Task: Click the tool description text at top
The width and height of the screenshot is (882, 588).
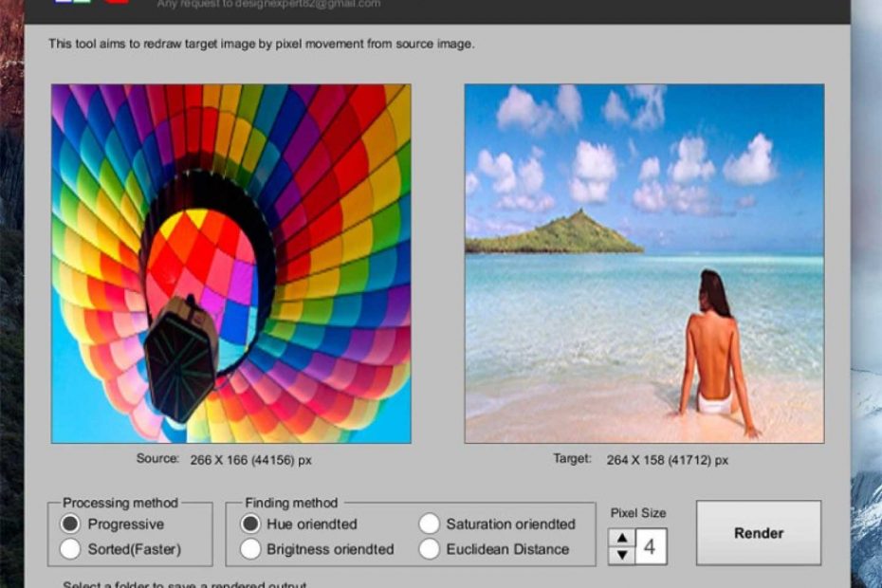Action: point(261,45)
